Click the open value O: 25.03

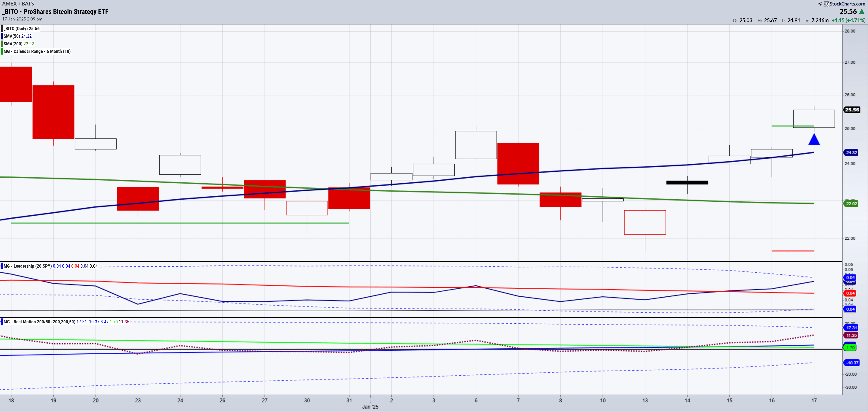[742, 20]
